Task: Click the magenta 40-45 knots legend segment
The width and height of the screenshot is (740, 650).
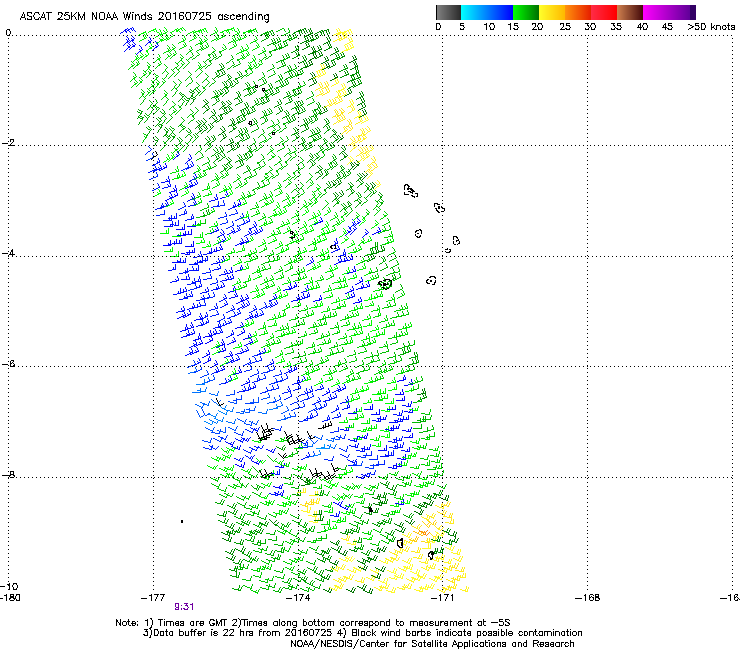Action: 656,12
